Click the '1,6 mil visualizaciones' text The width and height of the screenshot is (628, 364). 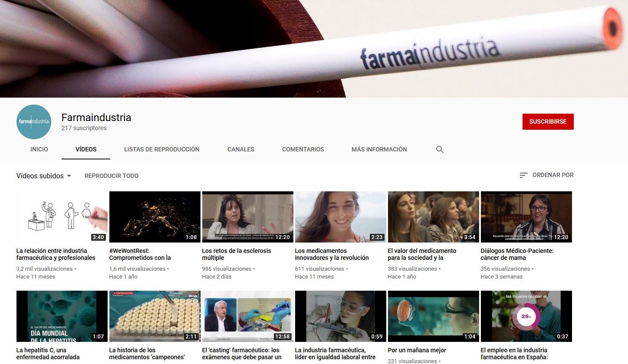point(137,269)
